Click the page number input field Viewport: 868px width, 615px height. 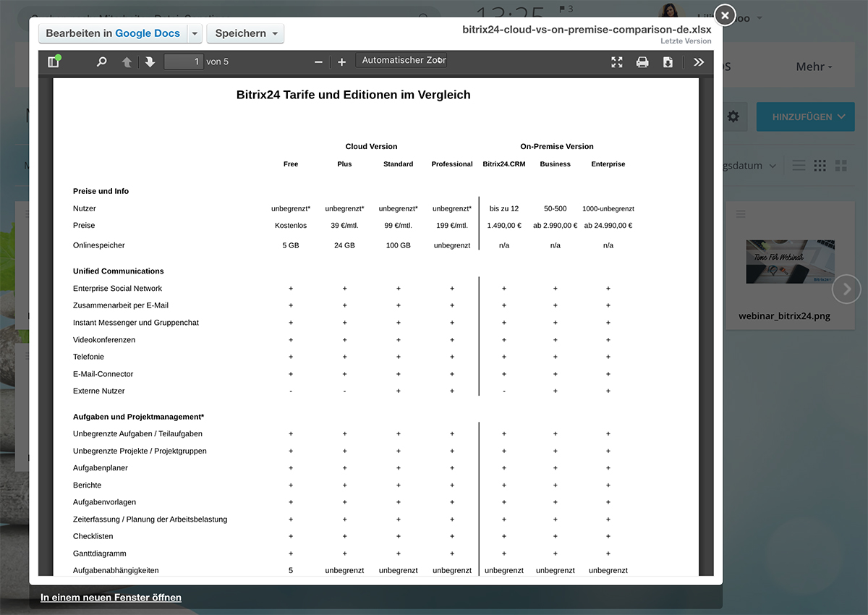pos(184,62)
